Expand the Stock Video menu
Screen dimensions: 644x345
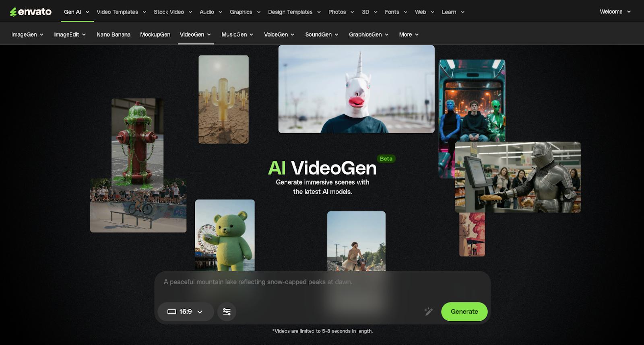click(x=173, y=12)
